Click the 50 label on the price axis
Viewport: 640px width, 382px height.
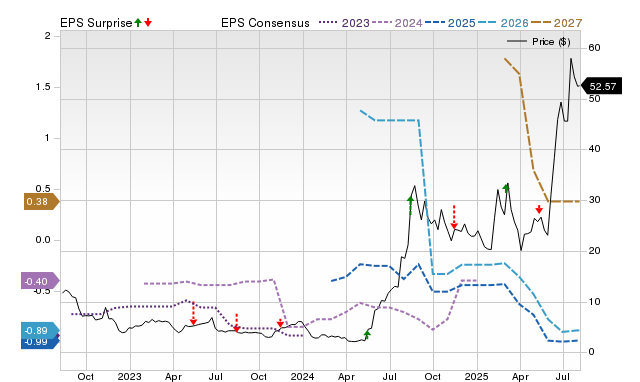[x=594, y=99]
